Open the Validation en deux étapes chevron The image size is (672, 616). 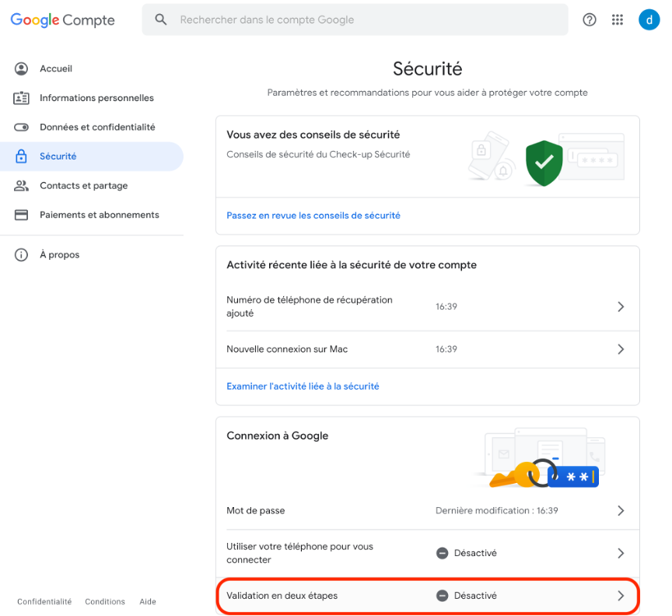[x=621, y=596]
